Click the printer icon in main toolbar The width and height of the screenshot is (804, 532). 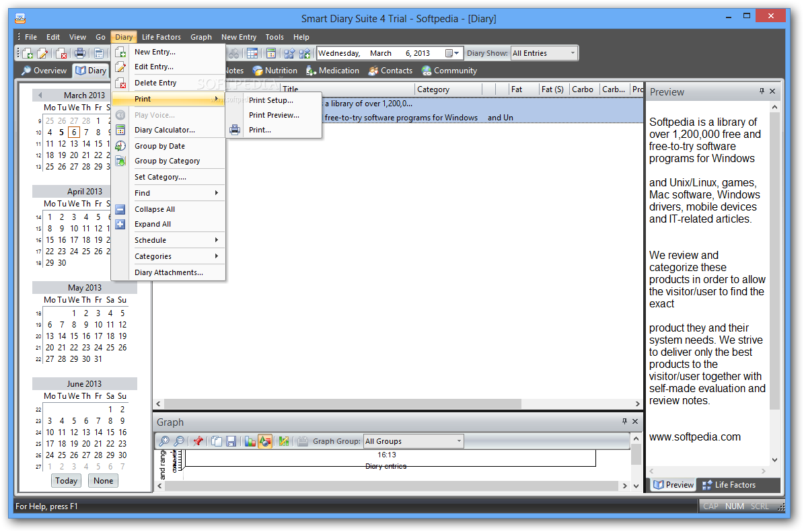coord(80,53)
